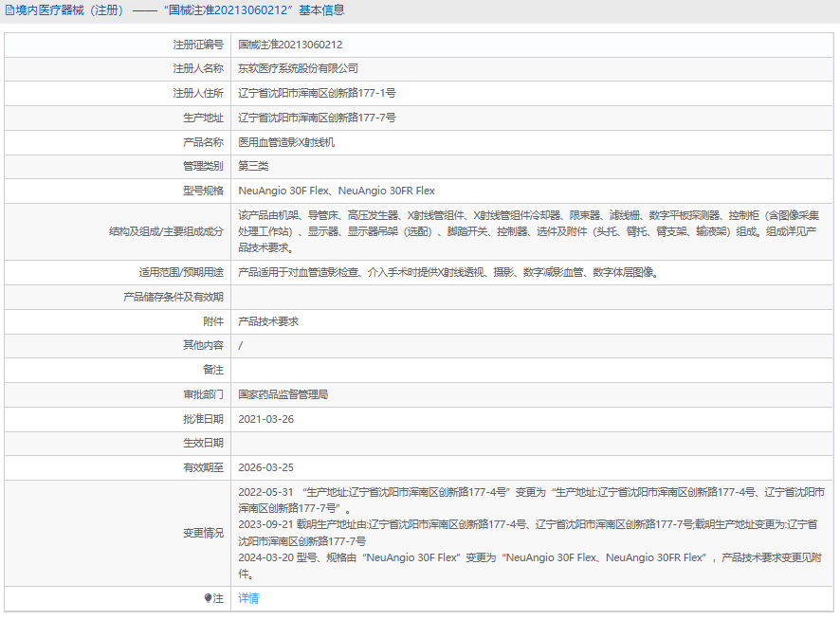Click the 管理类别 label
Screen dimensions: 840x620
tap(203, 166)
